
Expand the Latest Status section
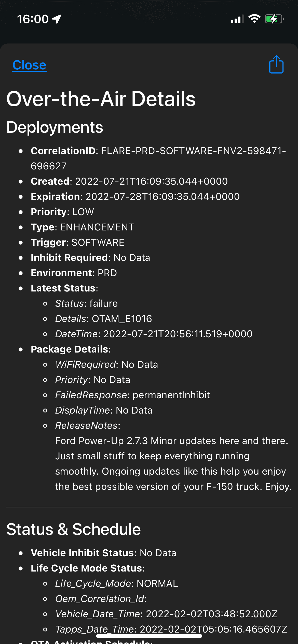click(64, 288)
